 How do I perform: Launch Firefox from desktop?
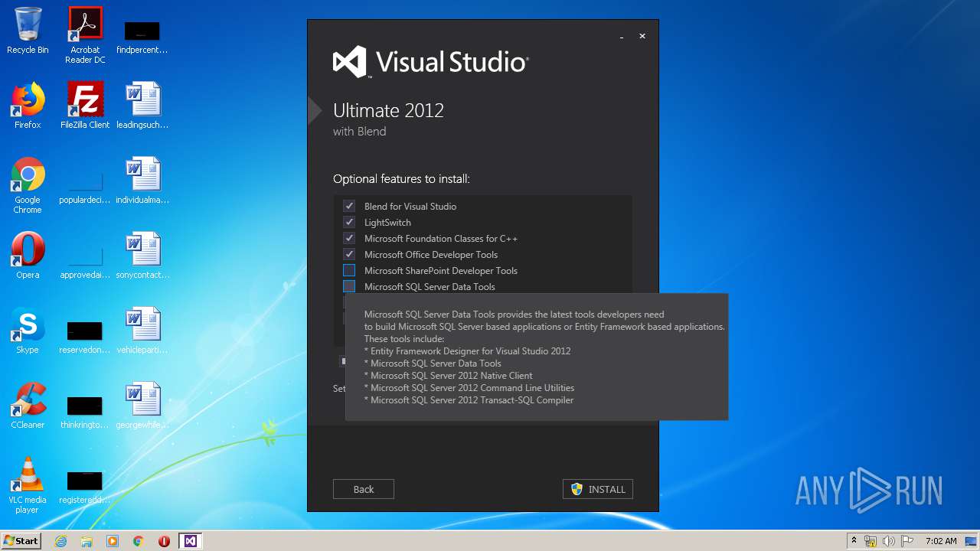click(28, 106)
